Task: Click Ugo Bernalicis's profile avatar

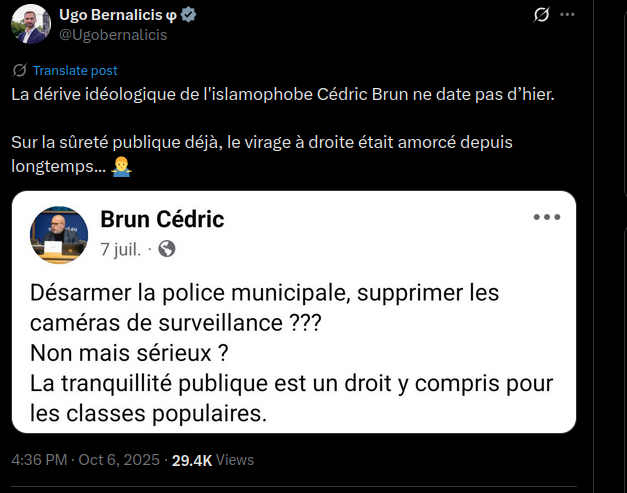Action: [x=31, y=24]
